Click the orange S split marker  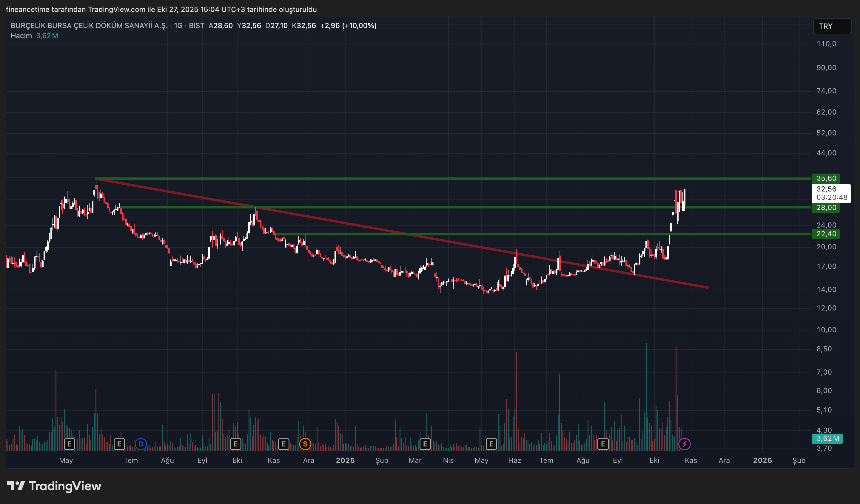(x=305, y=444)
